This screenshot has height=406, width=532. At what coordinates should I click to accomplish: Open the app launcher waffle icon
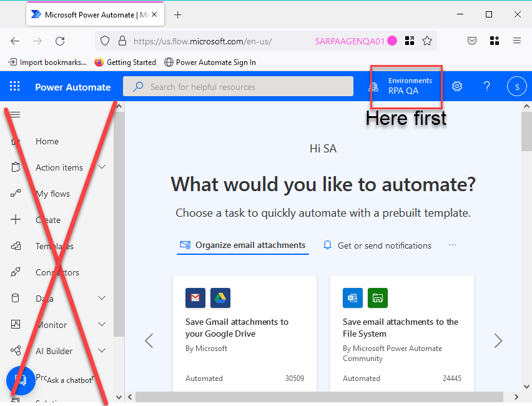pyautogui.click(x=14, y=86)
